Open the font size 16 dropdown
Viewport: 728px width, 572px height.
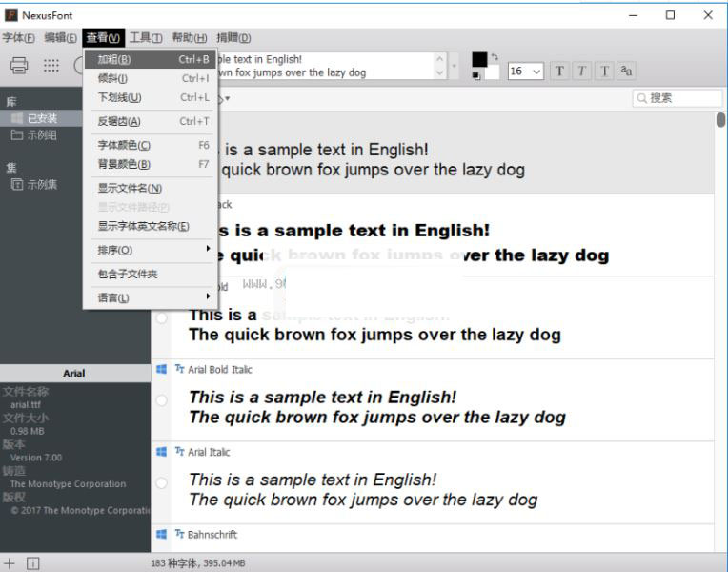tap(536, 71)
